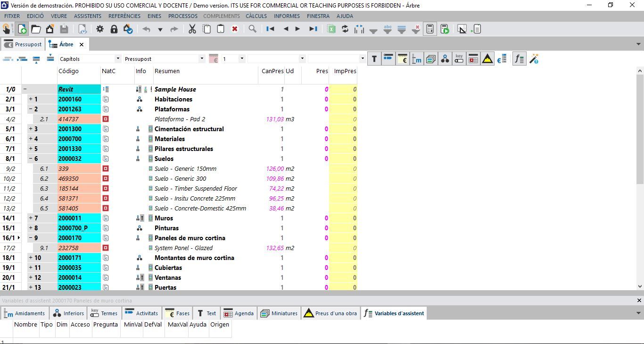644x344 pixels.
Task: Toggle the key termes button in toolbar
Action: [x=459, y=59]
